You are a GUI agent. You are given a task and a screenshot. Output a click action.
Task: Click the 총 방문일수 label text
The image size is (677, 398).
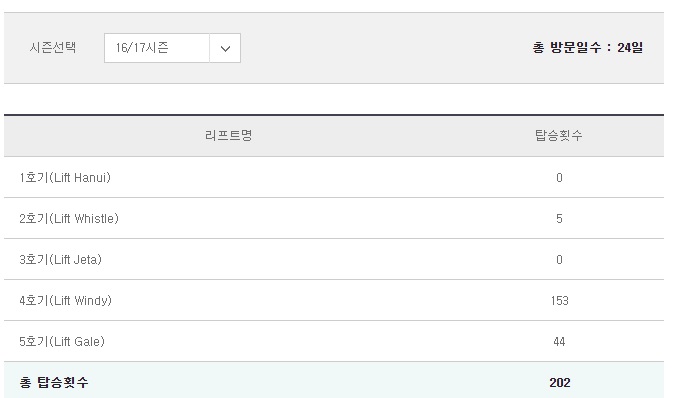pos(567,47)
